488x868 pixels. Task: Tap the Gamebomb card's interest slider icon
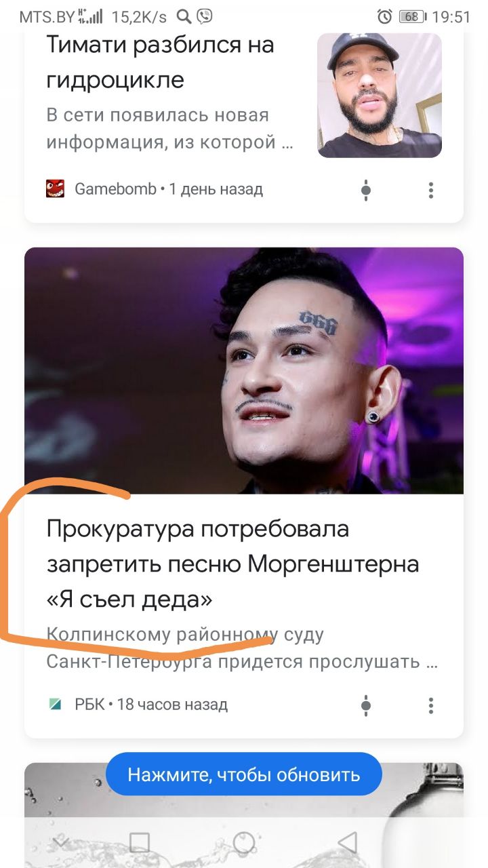[x=366, y=191]
